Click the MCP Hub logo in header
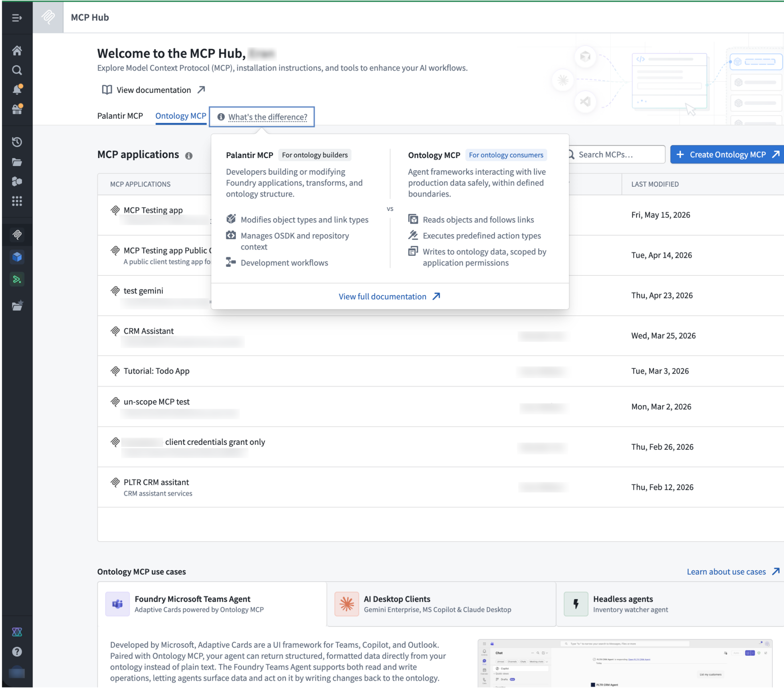The width and height of the screenshot is (784, 688). pyautogui.click(x=48, y=17)
